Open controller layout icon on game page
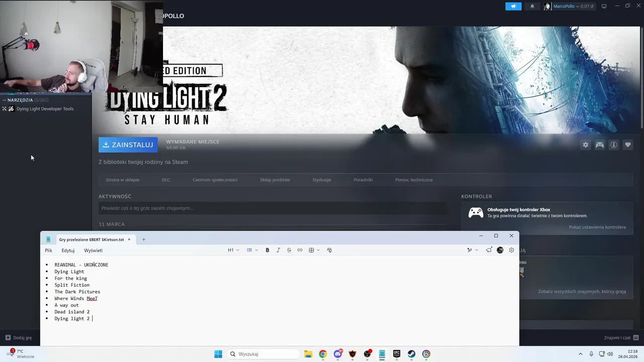 [x=600, y=145]
